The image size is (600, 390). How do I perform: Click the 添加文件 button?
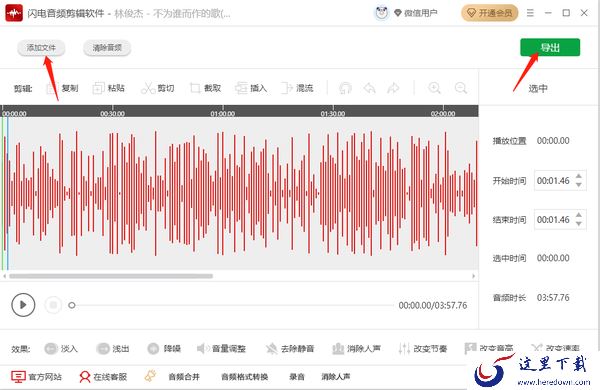41,48
